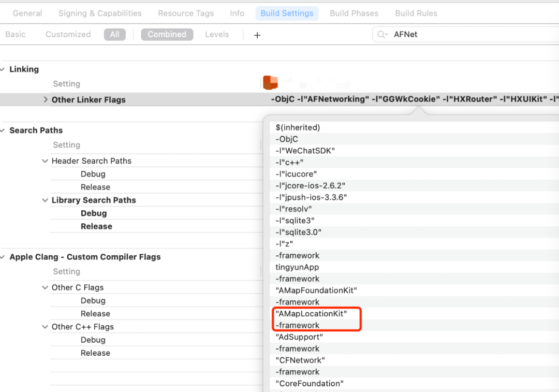The height and width of the screenshot is (392, 559).
Task: Show Basic build settings filter
Action: coord(16,34)
